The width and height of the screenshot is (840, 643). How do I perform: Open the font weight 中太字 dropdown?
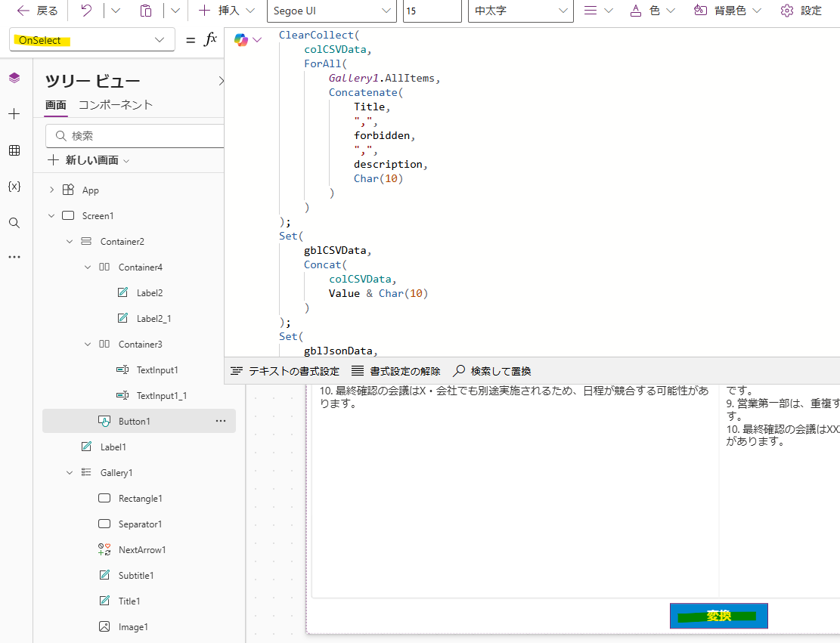(521, 11)
